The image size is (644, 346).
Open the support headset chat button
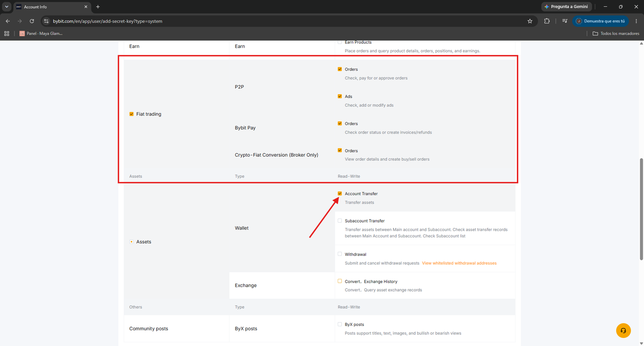tap(623, 331)
